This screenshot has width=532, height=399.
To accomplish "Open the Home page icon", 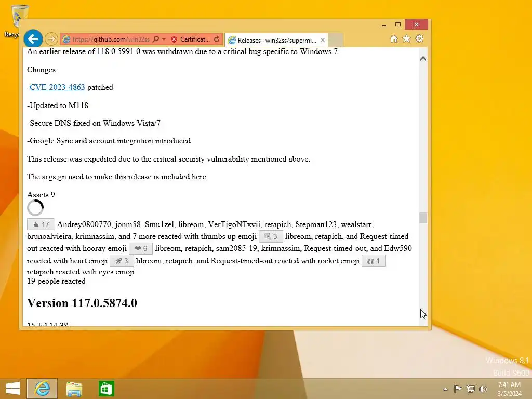I will pos(394,39).
